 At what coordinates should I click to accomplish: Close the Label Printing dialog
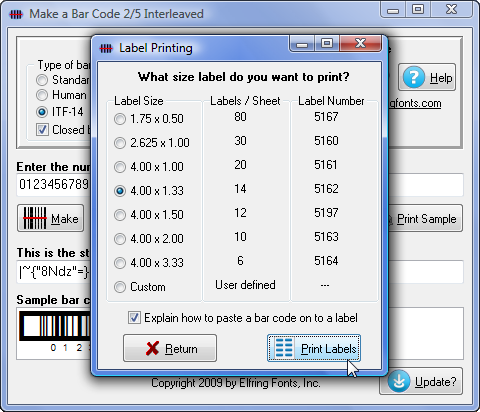coord(361,44)
